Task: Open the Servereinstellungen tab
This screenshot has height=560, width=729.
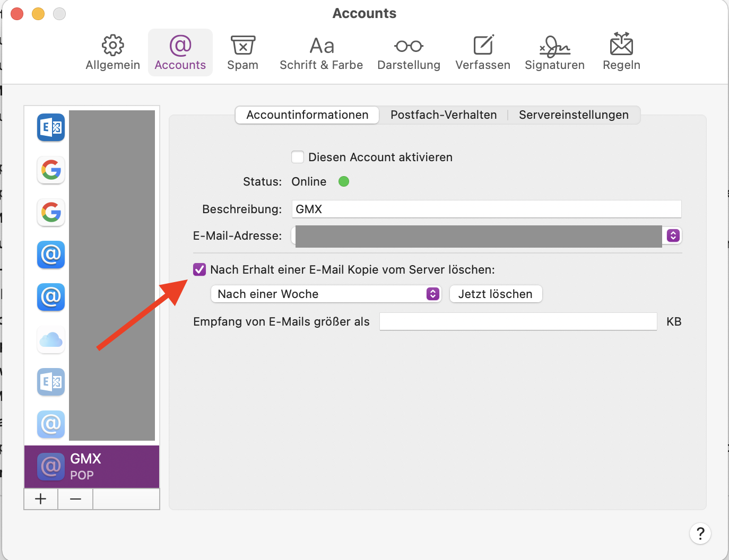Action: pos(574,115)
